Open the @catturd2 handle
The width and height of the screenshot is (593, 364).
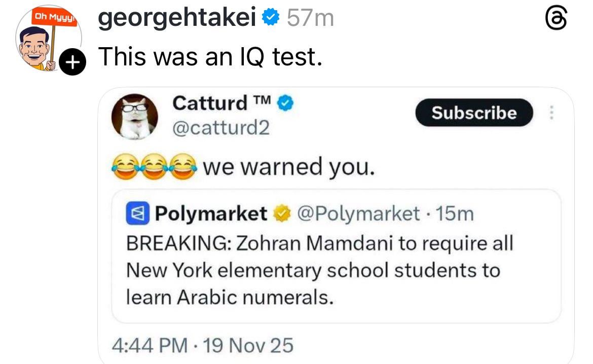221,128
